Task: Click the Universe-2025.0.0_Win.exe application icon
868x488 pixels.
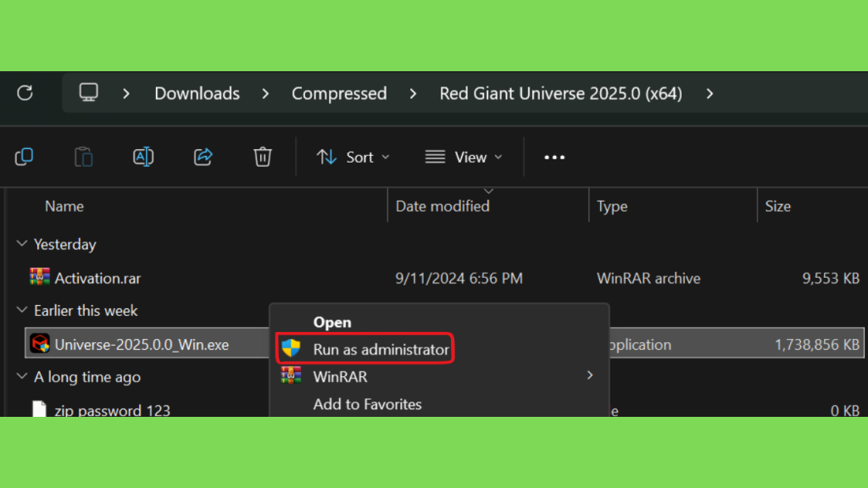Action: click(40, 344)
